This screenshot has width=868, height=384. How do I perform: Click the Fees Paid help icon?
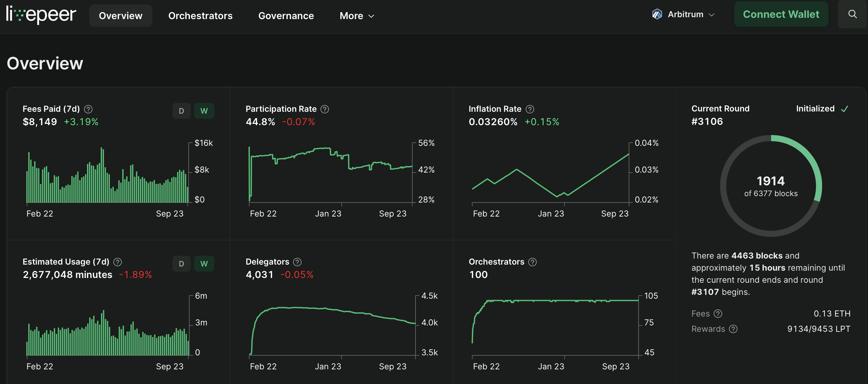(88, 109)
